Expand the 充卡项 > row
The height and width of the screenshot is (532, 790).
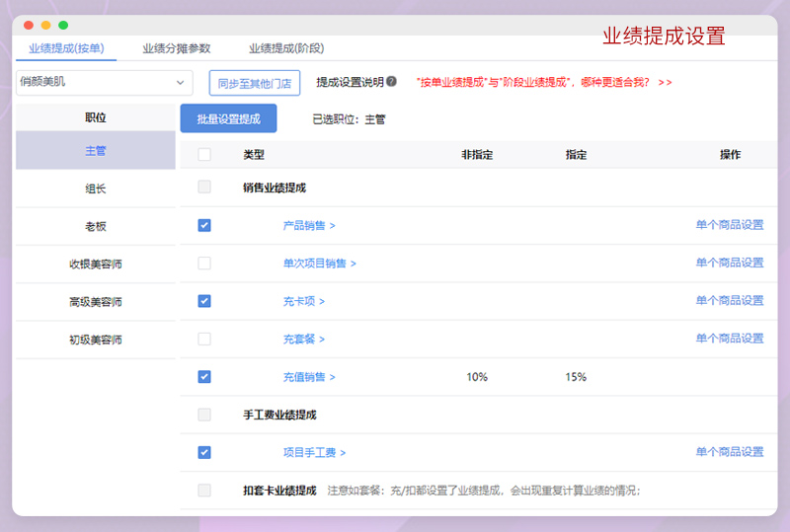[304, 301]
